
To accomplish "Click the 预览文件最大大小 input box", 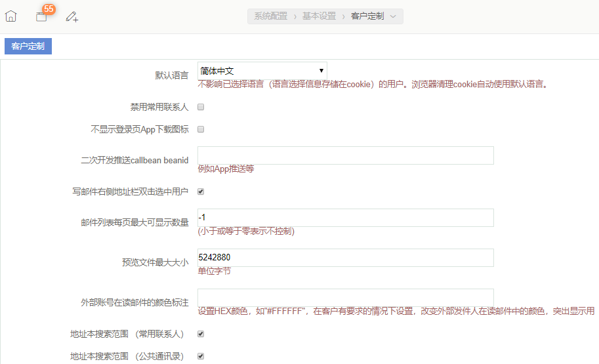I will click(x=345, y=258).
